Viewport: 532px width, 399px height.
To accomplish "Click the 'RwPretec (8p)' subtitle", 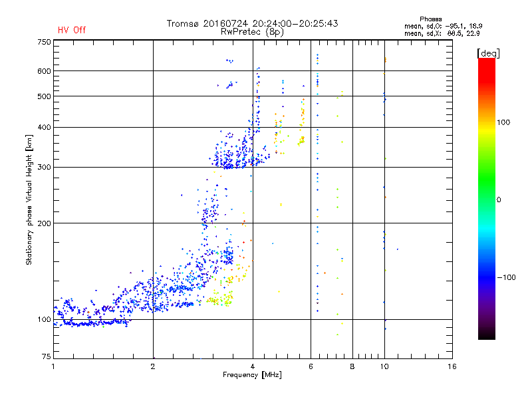I will click(252, 32).
